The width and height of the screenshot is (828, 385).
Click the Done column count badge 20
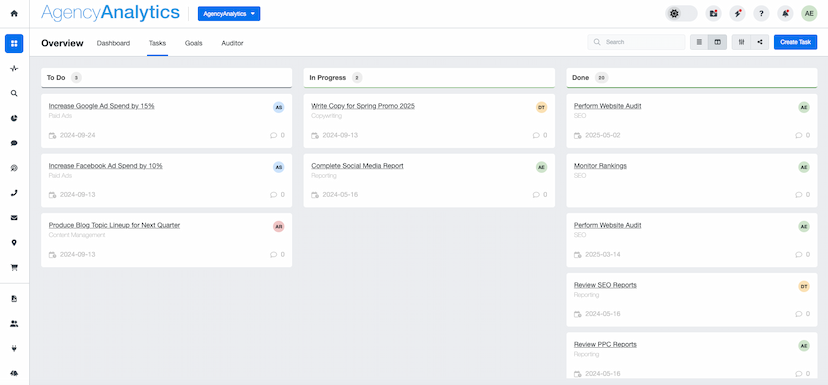(x=601, y=78)
